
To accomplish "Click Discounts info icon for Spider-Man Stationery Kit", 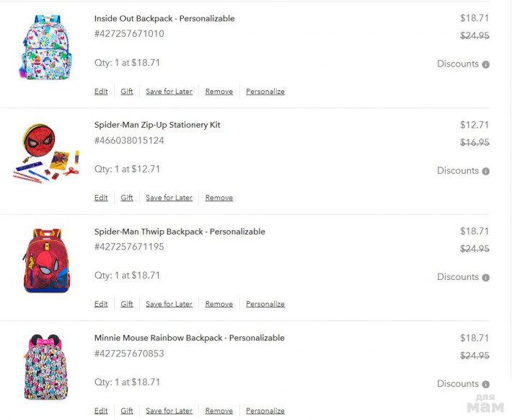I will (x=485, y=171).
